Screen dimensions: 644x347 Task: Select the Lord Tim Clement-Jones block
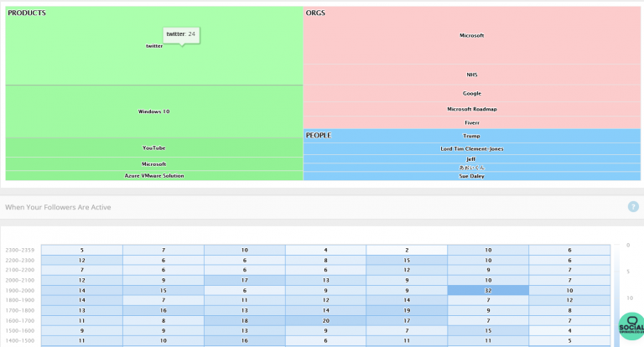[x=472, y=148]
